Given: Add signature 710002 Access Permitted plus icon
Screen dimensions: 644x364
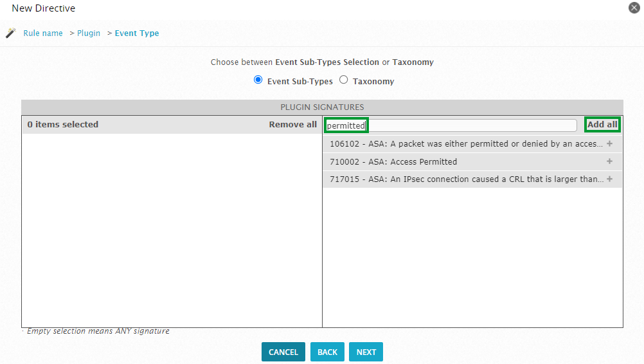Looking at the screenshot, I should click(x=609, y=161).
